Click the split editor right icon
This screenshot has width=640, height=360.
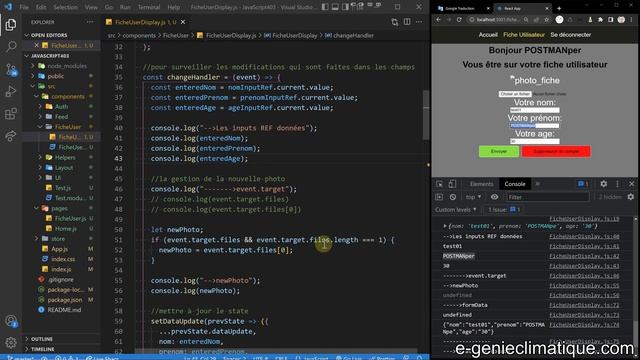407,22
